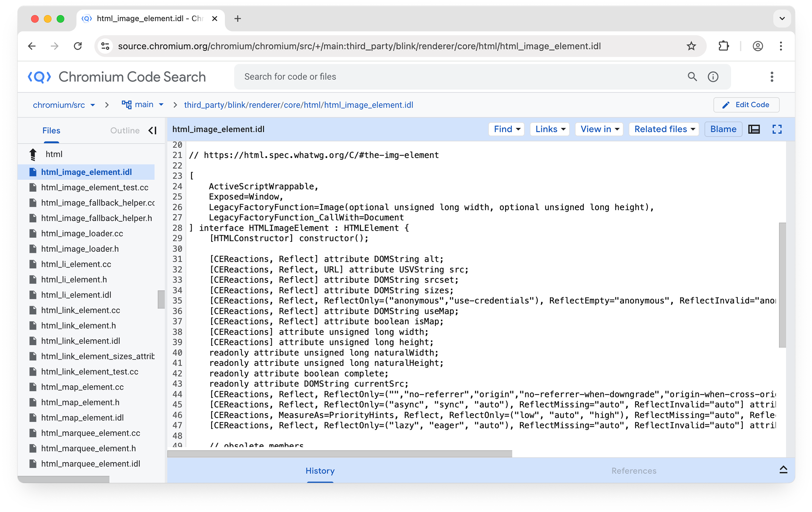Viewport: 812px width, 512px height.
Task: Switch to the Outline tab
Action: pyautogui.click(x=125, y=131)
